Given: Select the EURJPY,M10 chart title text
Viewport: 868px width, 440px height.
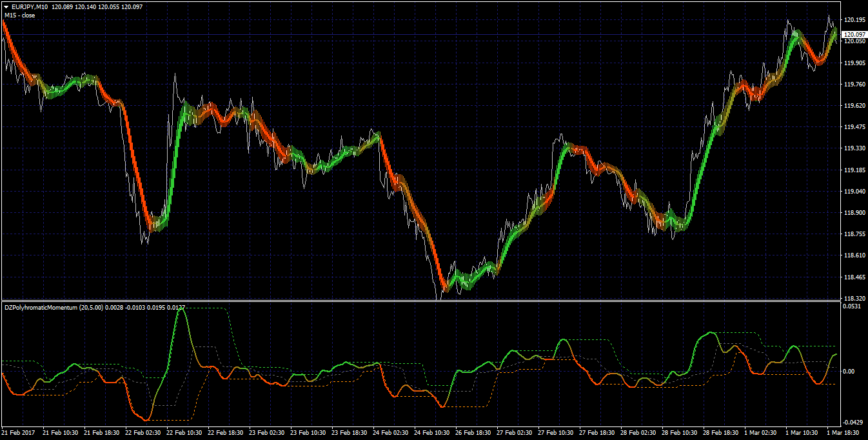Looking at the screenshot, I should [30, 6].
